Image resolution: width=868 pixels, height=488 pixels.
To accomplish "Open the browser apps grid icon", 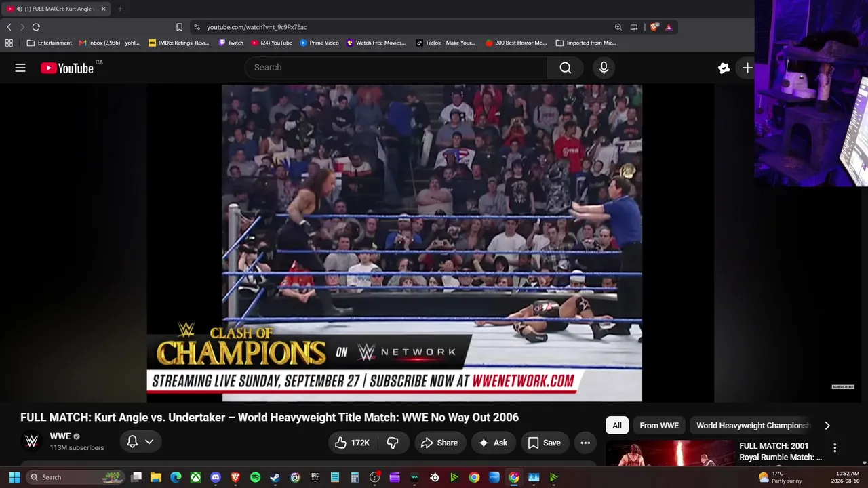I will click(x=9, y=43).
